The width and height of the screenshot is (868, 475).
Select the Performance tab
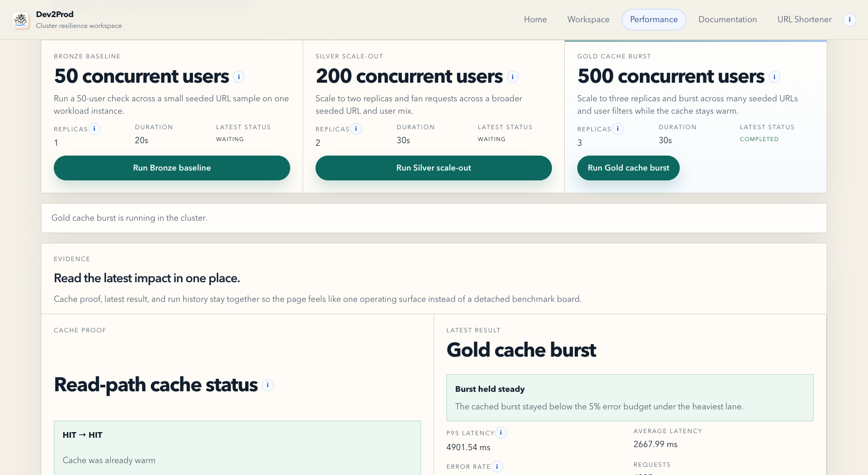coord(653,20)
